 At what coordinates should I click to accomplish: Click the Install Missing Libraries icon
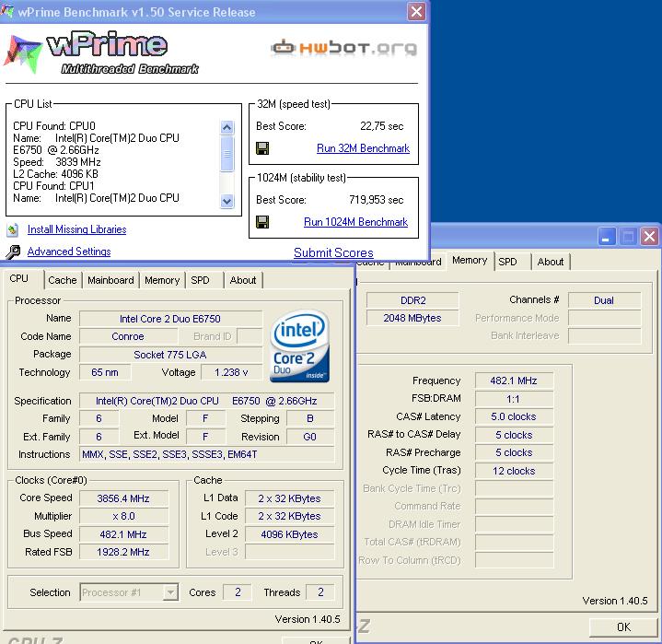(13, 229)
